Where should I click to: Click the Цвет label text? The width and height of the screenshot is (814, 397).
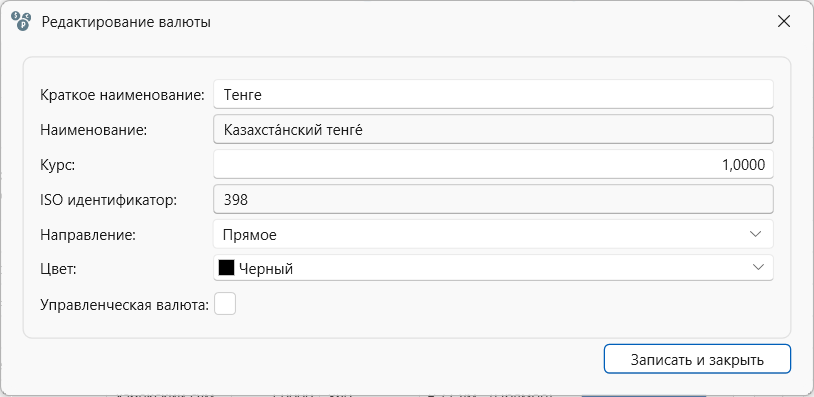pos(58,269)
